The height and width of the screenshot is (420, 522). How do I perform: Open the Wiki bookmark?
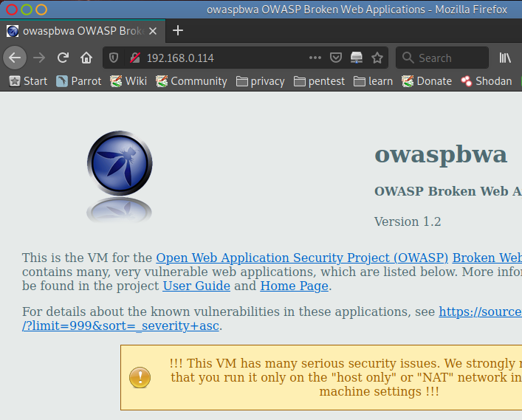(128, 81)
